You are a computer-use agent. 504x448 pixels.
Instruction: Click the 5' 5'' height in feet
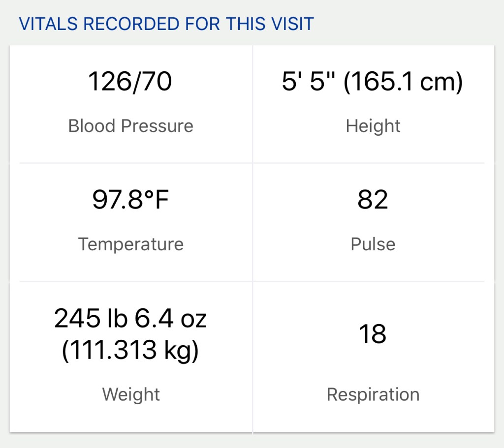tap(309, 82)
